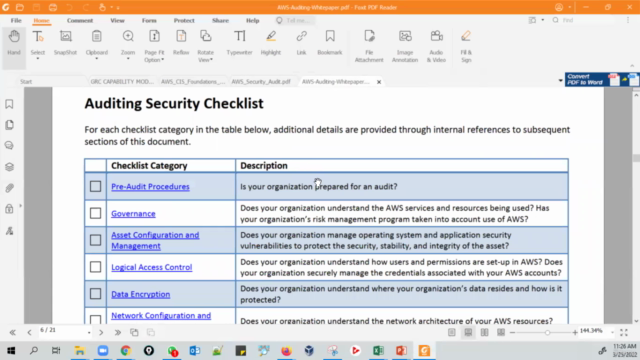640x360 pixels.
Task: Go to the first page
Action: [13, 333]
